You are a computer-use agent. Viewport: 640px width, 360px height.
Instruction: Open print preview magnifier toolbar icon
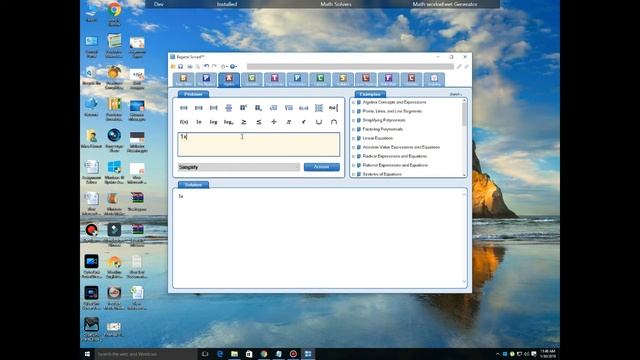[198, 67]
